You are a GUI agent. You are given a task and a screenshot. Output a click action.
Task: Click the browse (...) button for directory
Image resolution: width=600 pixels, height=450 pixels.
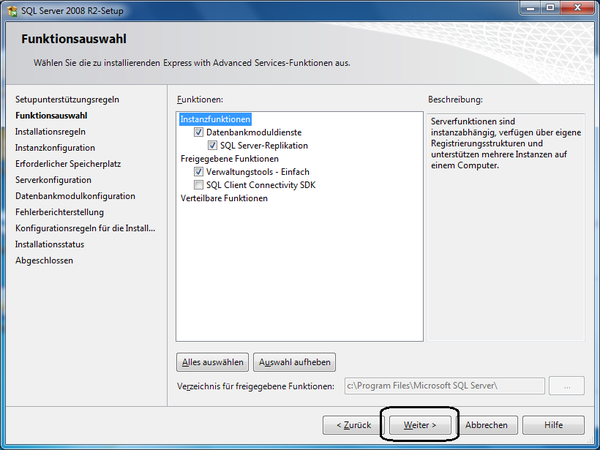pos(567,386)
